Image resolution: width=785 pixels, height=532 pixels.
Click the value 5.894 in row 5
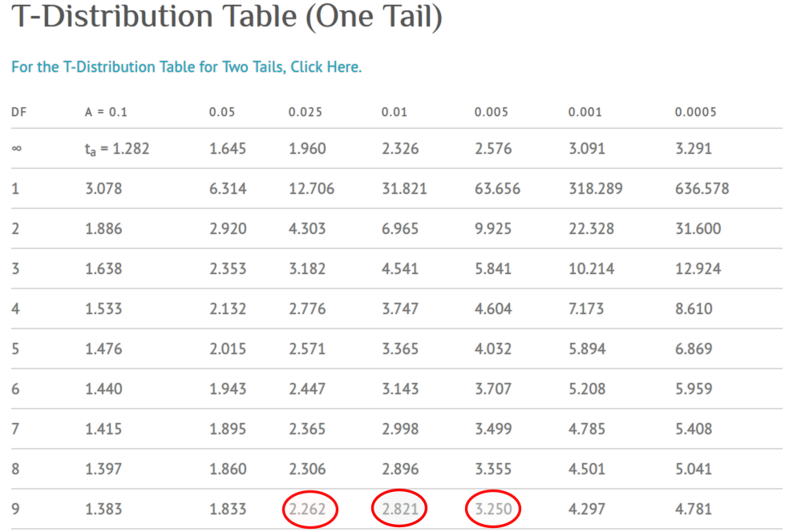pos(587,349)
